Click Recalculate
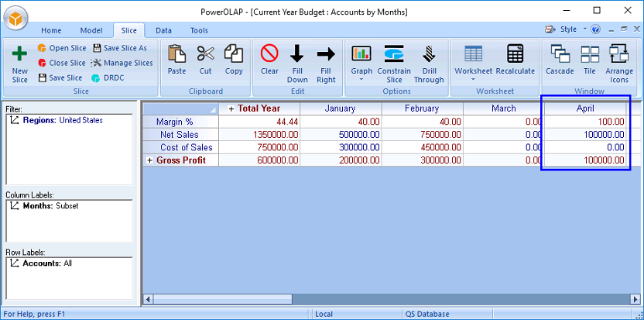 515,60
